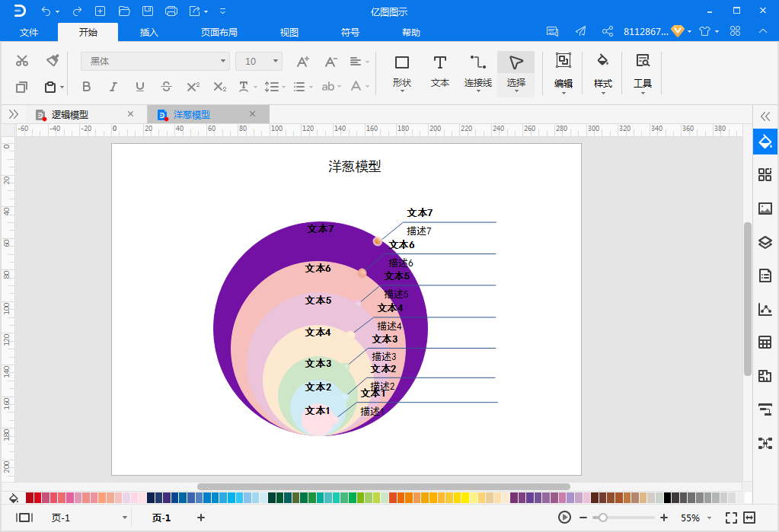This screenshot has height=532, width=779.
Task: Toggle Italic formatting
Action: pos(113,87)
